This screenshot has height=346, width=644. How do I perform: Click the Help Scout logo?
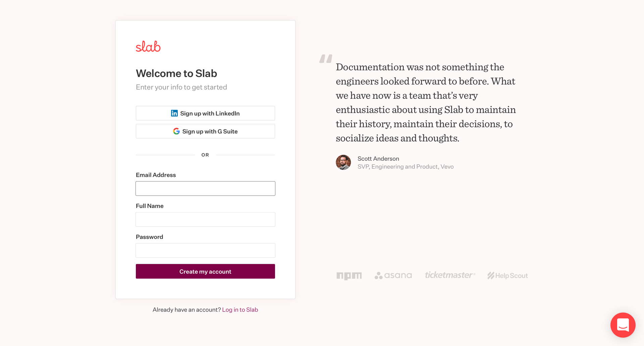tap(507, 275)
